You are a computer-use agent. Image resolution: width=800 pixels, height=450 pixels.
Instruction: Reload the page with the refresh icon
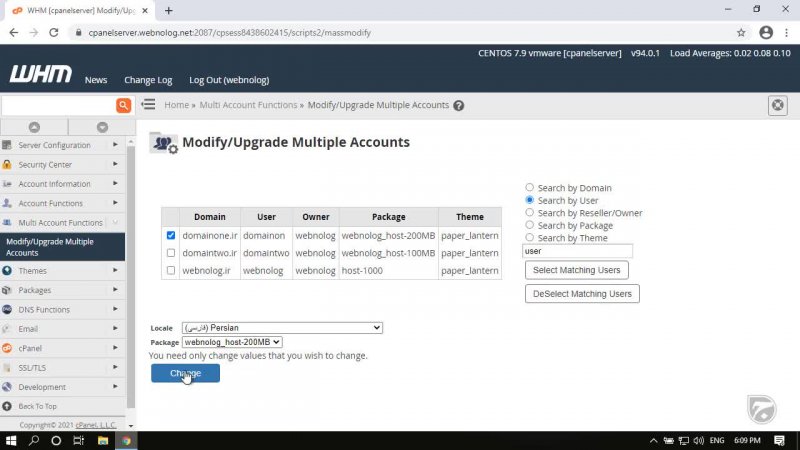54,33
